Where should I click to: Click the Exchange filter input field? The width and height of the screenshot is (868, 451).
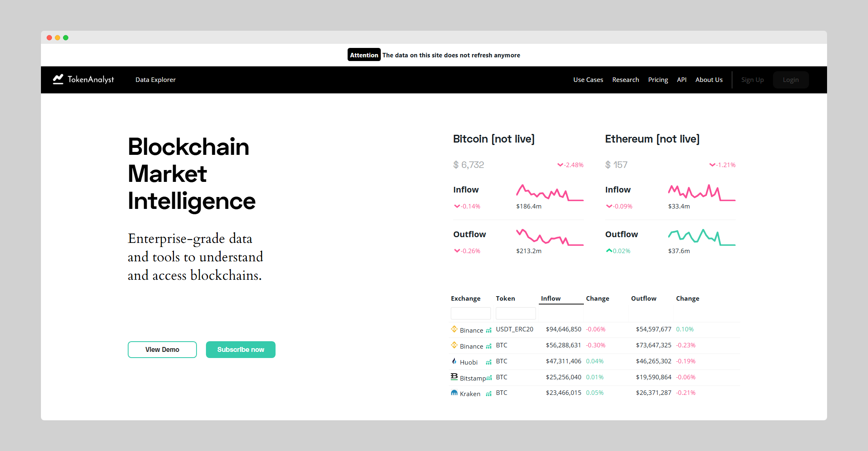[x=470, y=313]
